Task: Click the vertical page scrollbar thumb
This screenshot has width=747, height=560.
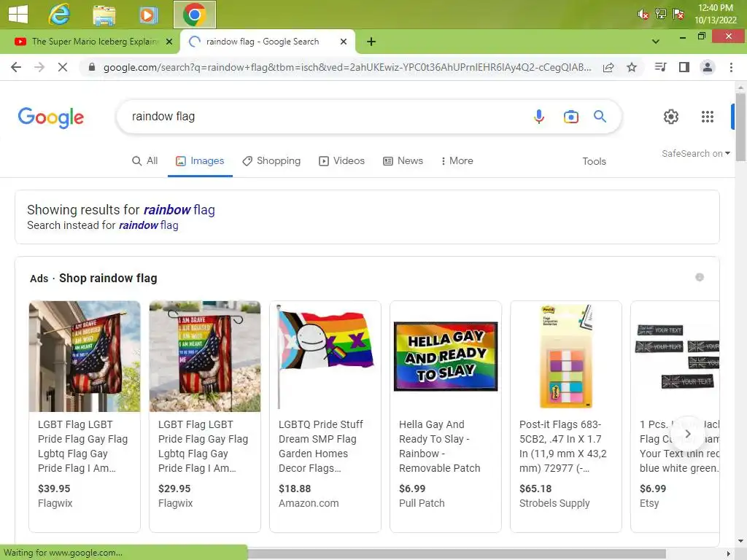Action: [740, 127]
